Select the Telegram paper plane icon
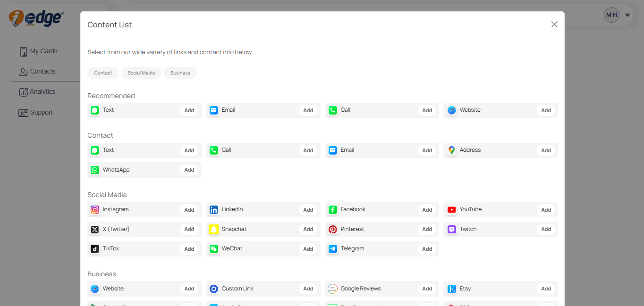 [x=332, y=248]
